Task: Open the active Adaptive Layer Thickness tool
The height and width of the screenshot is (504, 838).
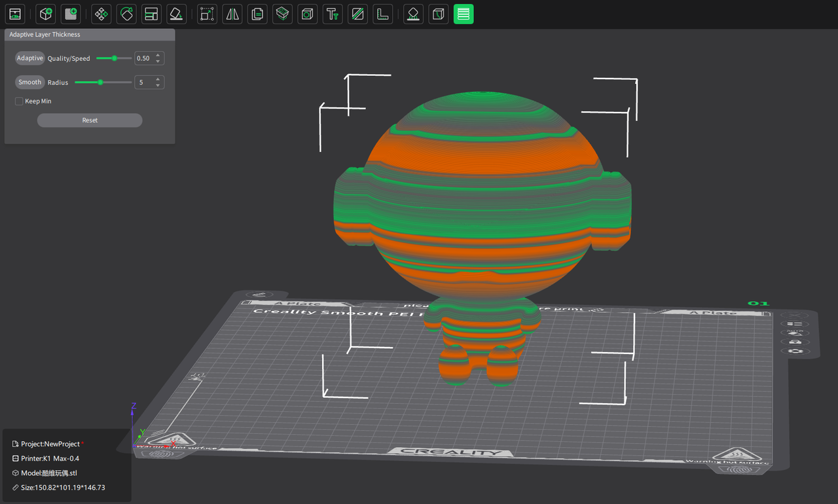Action: coord(464,14)
